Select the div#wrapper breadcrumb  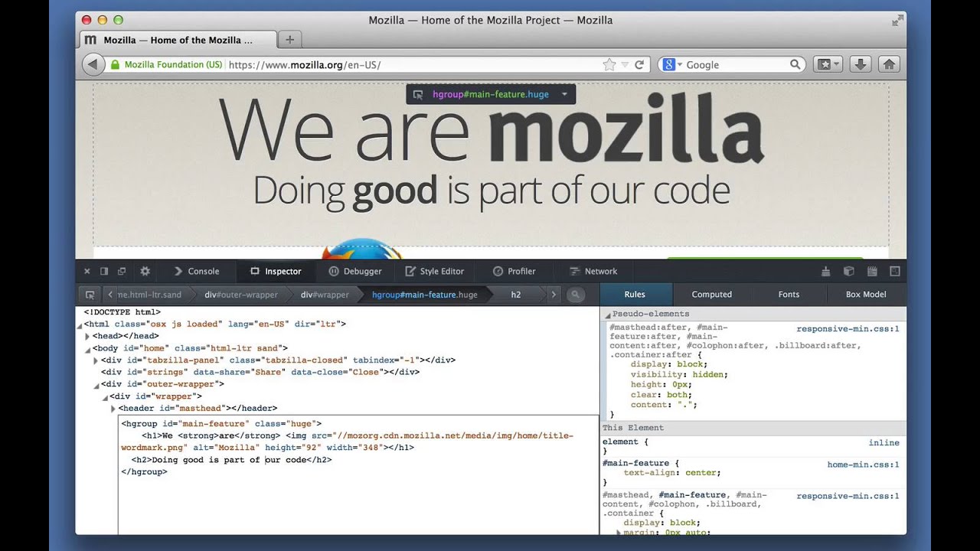pos(325,295)
